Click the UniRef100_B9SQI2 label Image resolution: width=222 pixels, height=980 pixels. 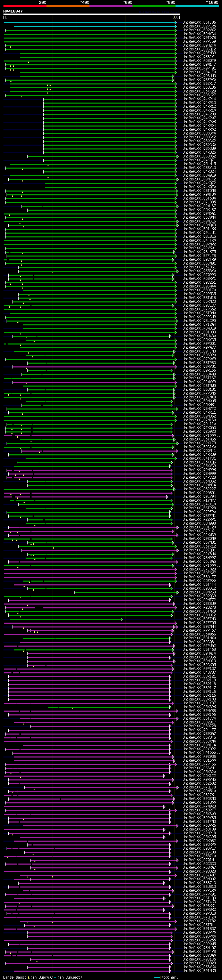coord(199,49)
